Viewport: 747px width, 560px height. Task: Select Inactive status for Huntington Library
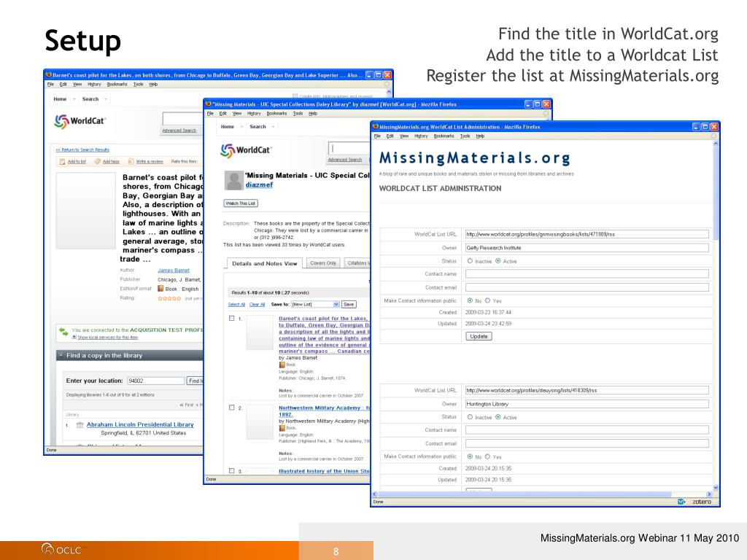tap(471, 417)
